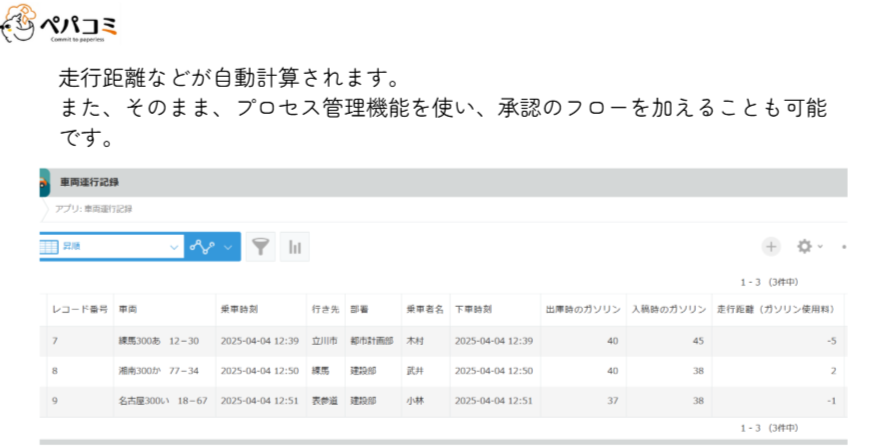Expand the view selection dropdown

click(x=174, y=247)
